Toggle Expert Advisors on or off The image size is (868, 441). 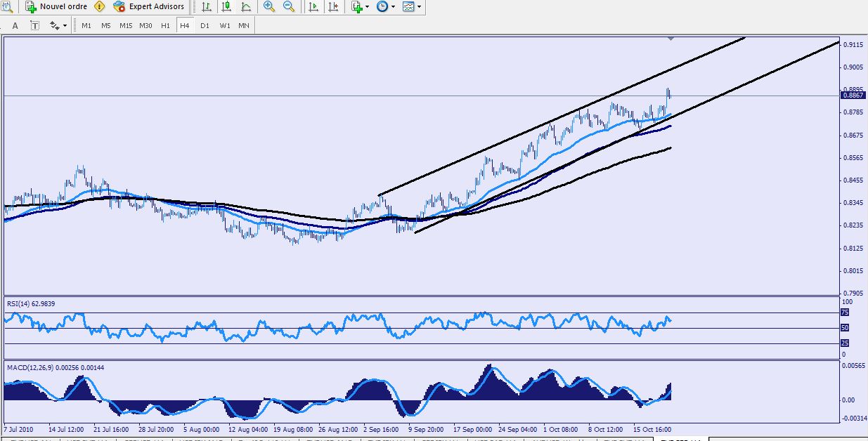pos(149,6)
